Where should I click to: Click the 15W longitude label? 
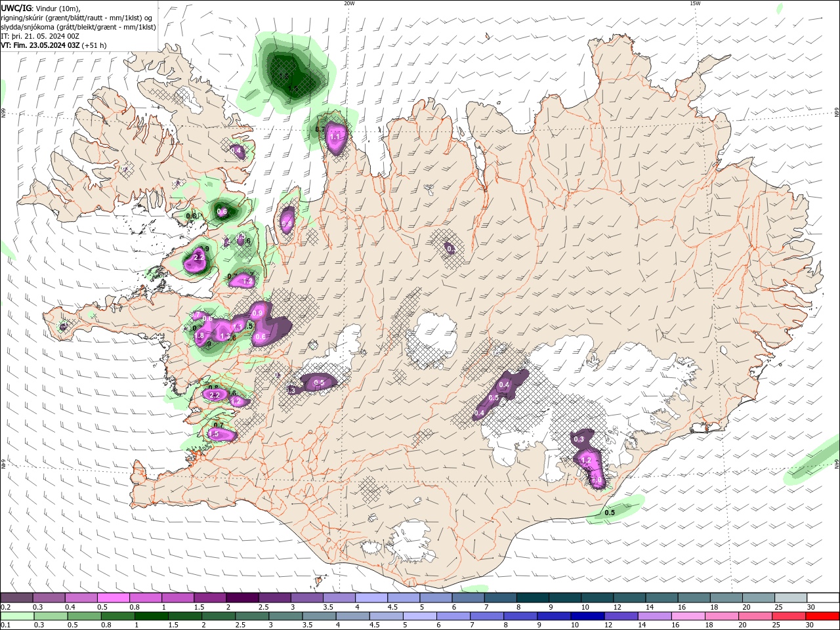pos(695,3)
